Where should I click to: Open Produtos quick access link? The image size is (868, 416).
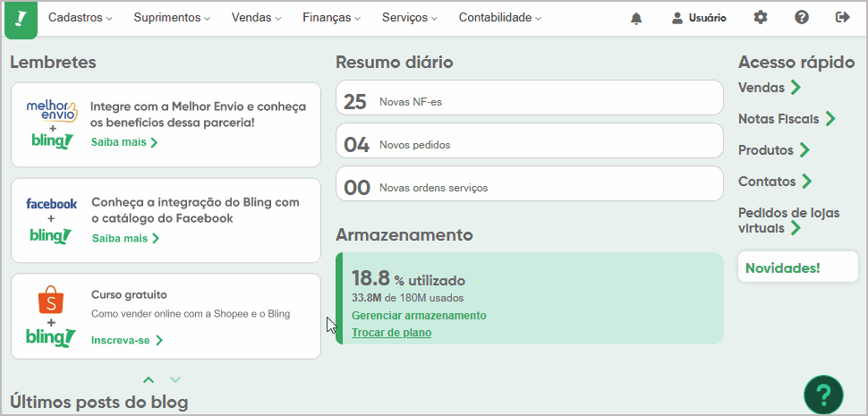pos(774,150)
